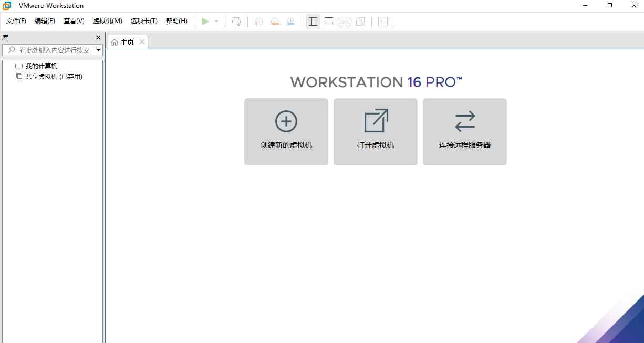Expand the power options dropdown arrow
The image size is (644, 343).
pyautogui.click(x=216, y=22)
